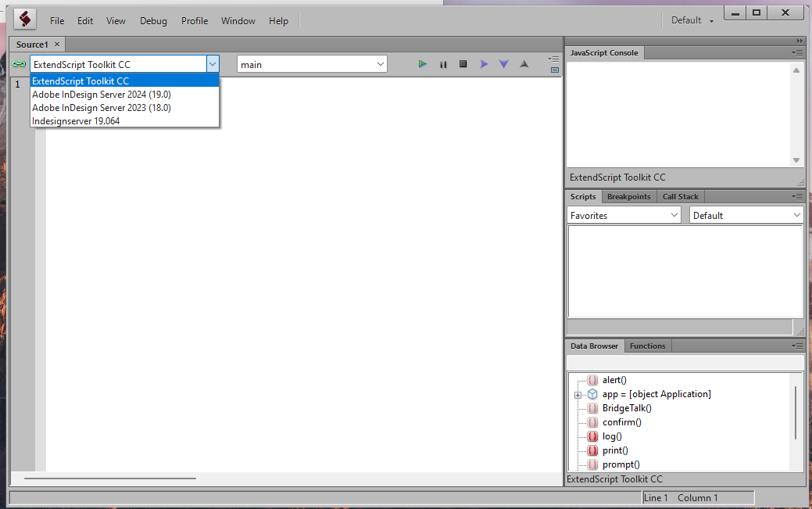Open the Favorites dropdown in Scripts panel
812x509 pixels.
tap(624, 215)
